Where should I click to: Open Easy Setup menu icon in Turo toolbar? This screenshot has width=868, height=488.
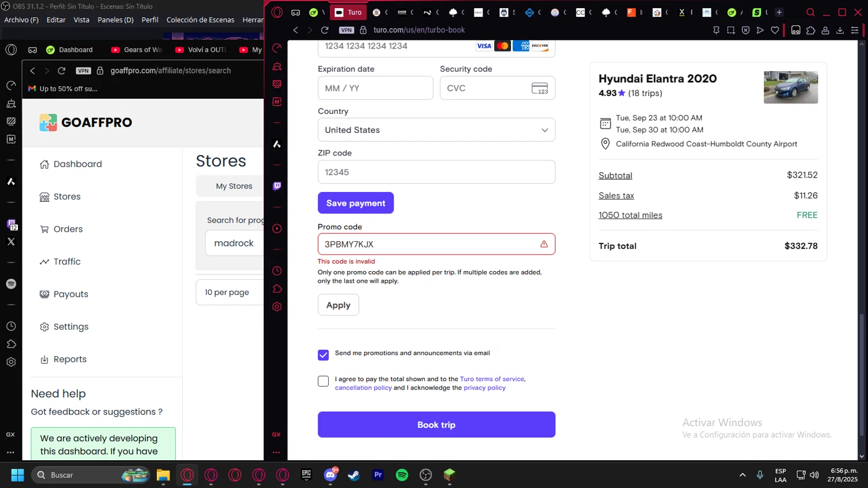[x=855, y=30]
